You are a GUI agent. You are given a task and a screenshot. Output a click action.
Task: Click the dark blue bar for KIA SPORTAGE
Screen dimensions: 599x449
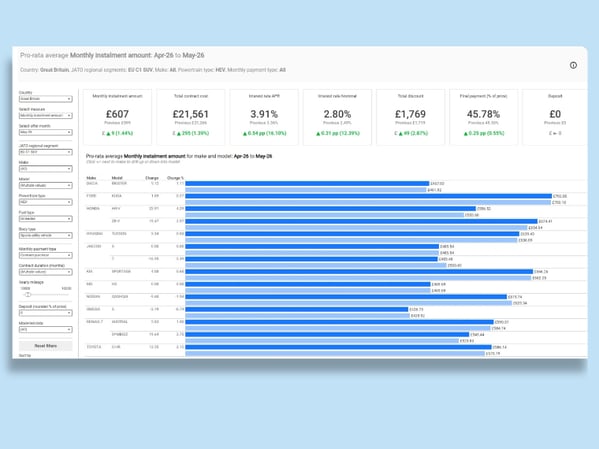(x=359, y=272)
